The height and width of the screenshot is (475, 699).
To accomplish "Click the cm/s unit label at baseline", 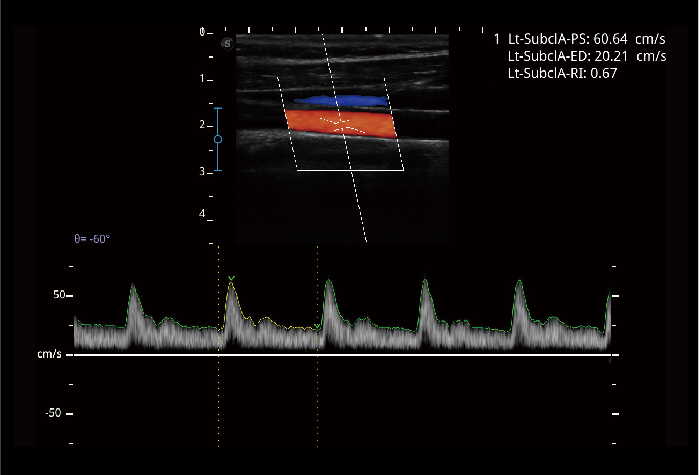I will [49, 354].
